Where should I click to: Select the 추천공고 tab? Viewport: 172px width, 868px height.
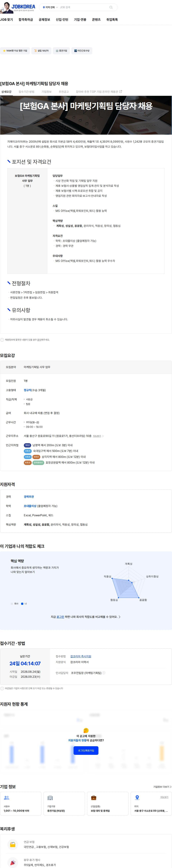pyautogui.click(x=64, y=92)
